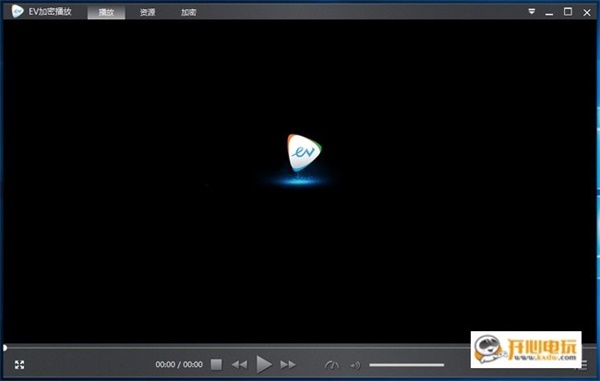The image size is (600, 381).
Task: Click the 00:00 / 00:00 time display
Action: click(179, 365)
